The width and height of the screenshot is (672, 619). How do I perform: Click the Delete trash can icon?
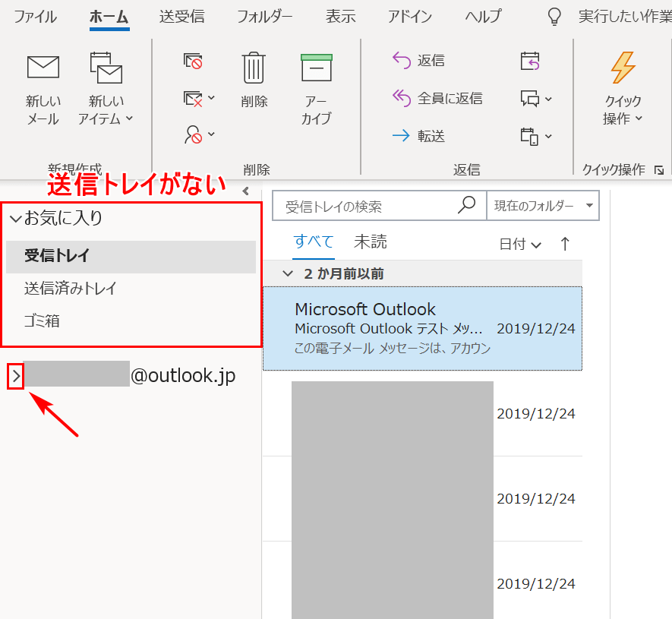(254, 68)
